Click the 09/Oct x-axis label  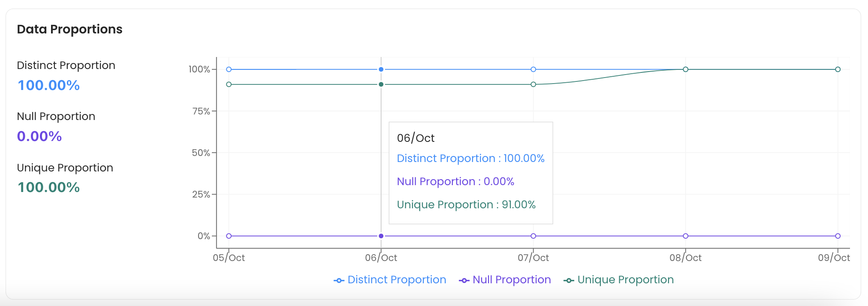(x=834, y=258)
